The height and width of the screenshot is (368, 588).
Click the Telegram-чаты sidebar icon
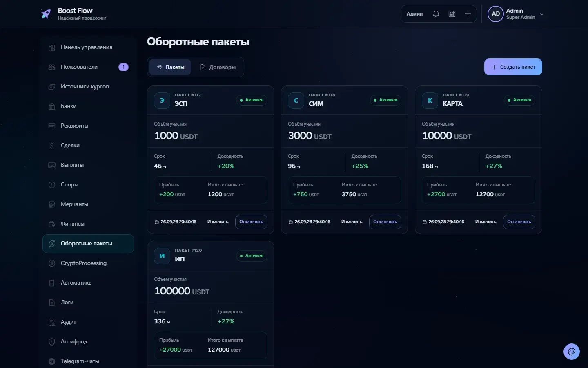click(52, 361)
